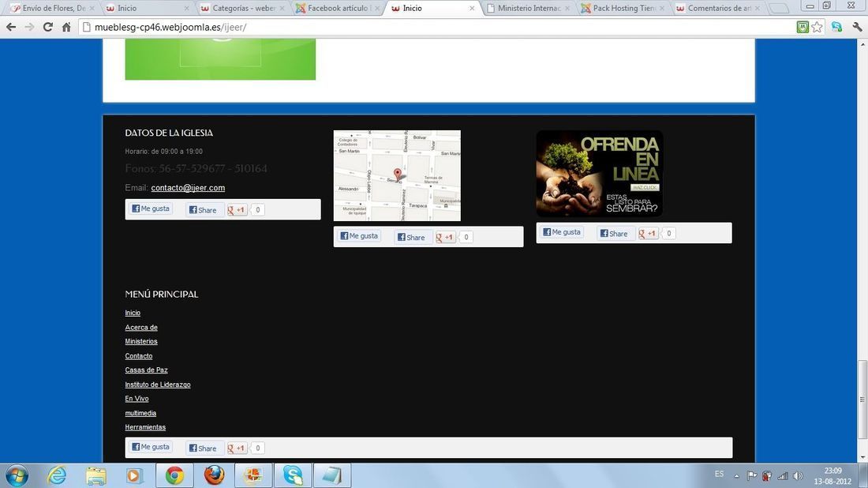Open 'Inicio' footer menu link
The image size is (868, 488).
coord(133,313)
